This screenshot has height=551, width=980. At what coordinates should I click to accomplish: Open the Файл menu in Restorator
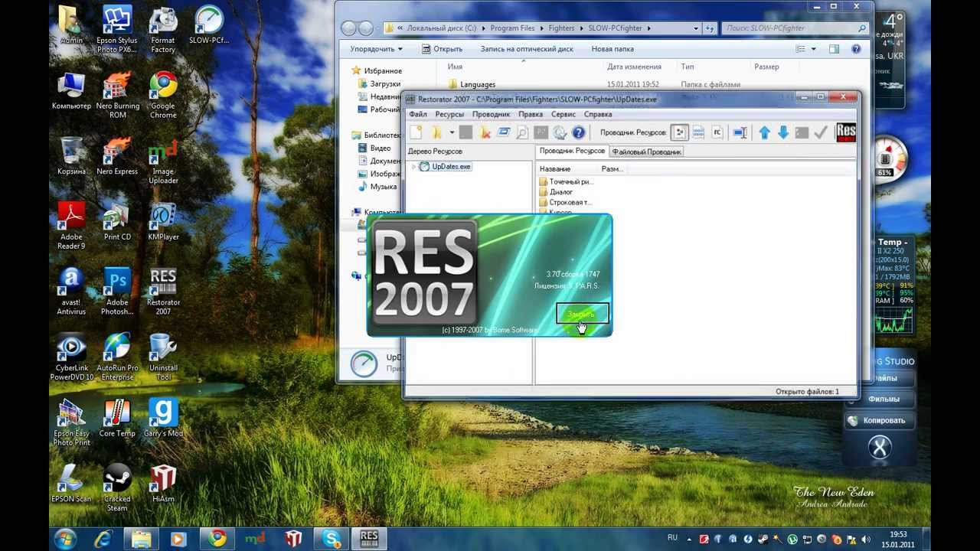(418, 114)
